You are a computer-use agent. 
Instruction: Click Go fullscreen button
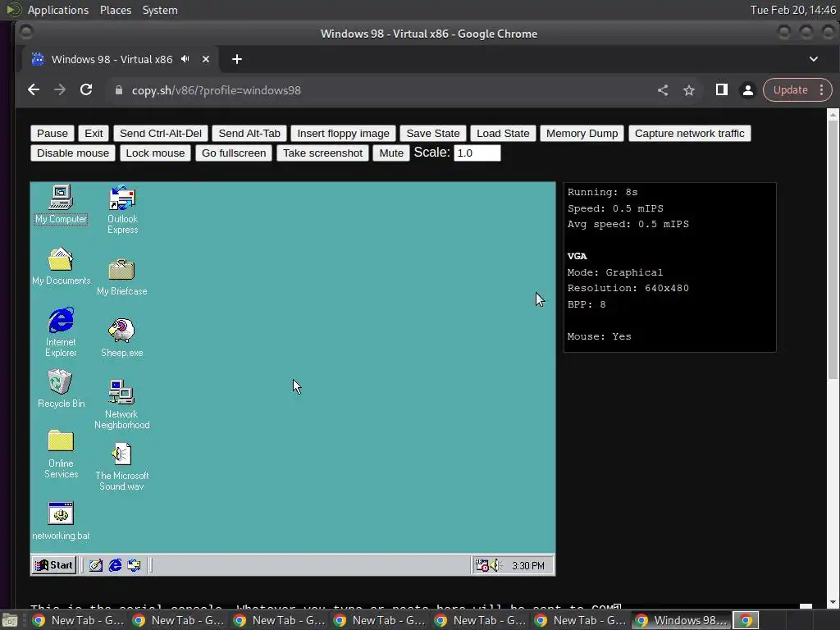coord(234,153)
